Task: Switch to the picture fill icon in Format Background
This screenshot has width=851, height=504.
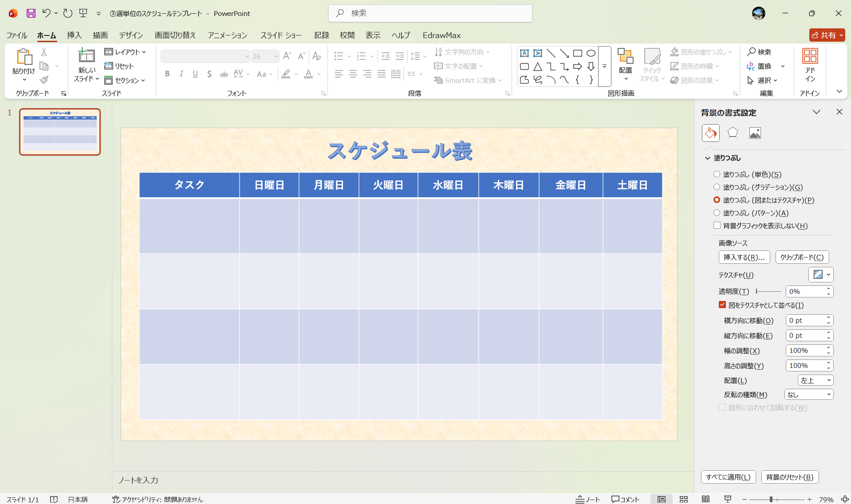Action: (x=754, y=133)
